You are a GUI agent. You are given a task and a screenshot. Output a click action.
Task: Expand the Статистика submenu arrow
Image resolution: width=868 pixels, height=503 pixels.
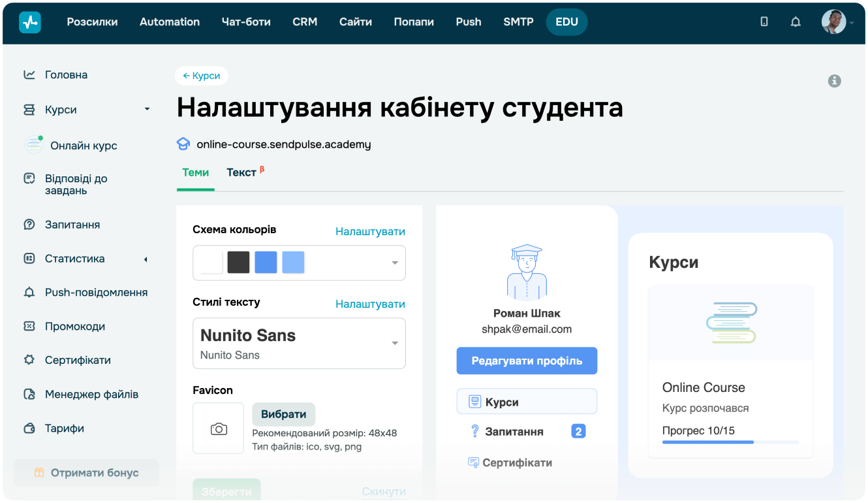[x=146, y=259]
